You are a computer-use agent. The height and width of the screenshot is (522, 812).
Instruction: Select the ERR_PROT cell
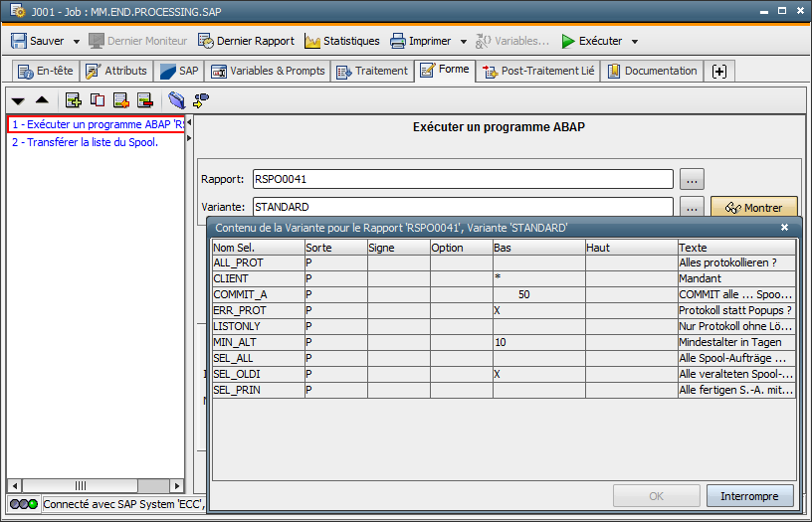(x=259, y=311)
